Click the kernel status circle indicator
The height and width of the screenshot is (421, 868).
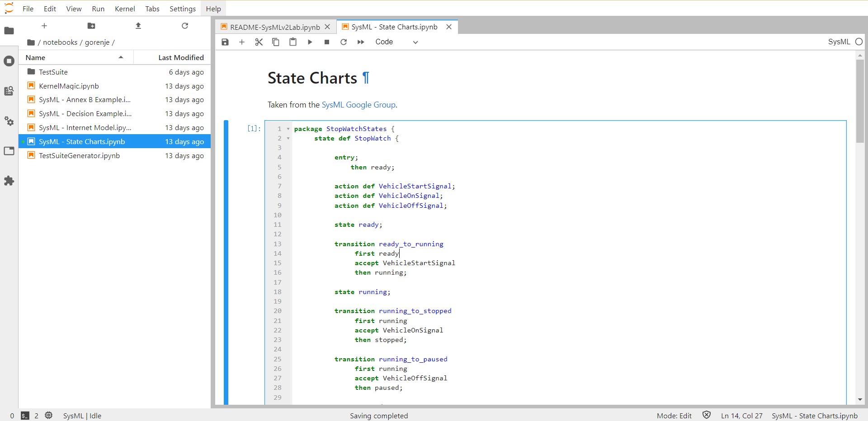coord(859,42)
